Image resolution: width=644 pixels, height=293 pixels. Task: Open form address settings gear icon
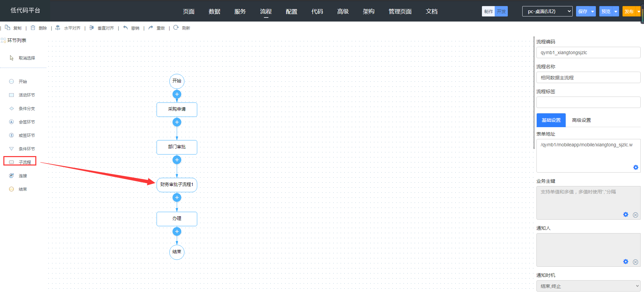point(636,167)
